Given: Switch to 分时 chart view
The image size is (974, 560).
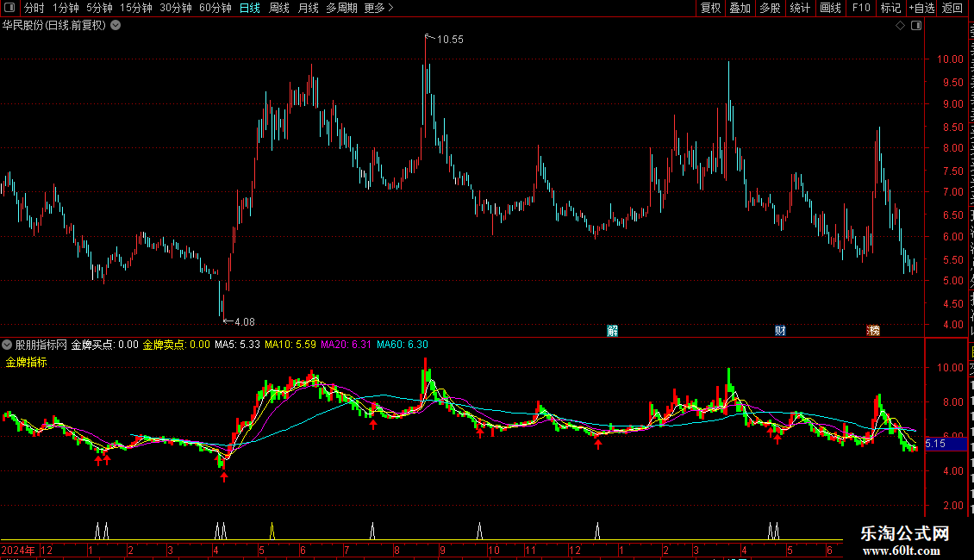Looking at the screenshot, I should click(34, 8).
